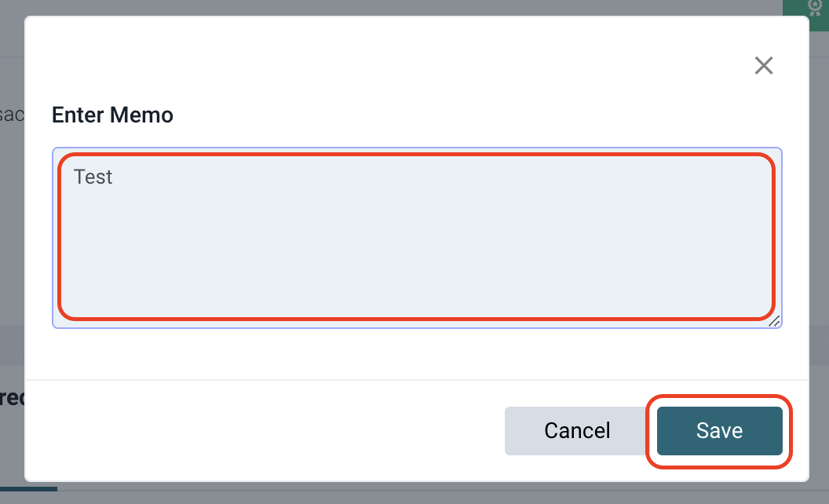Click the resize handle below memo box

(774, 321)
